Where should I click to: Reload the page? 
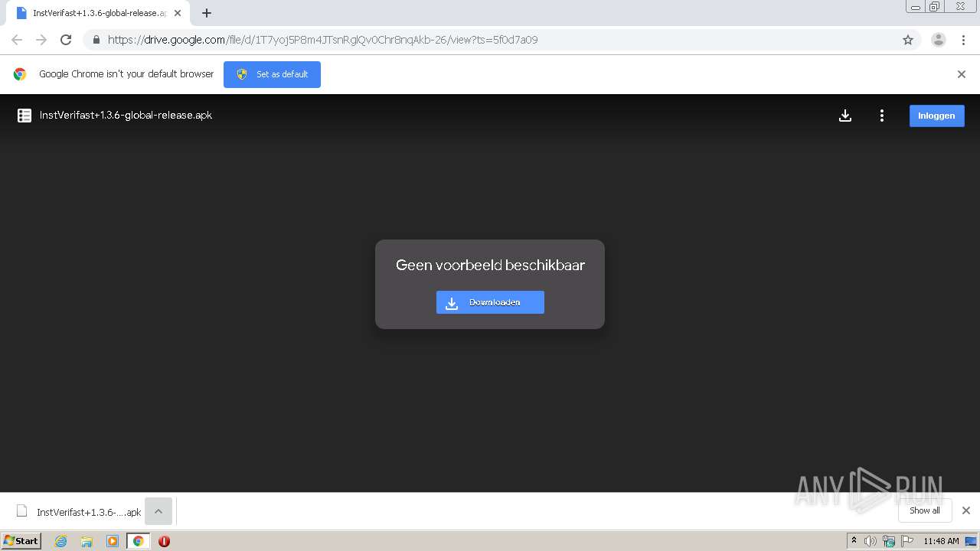(66, 40)
